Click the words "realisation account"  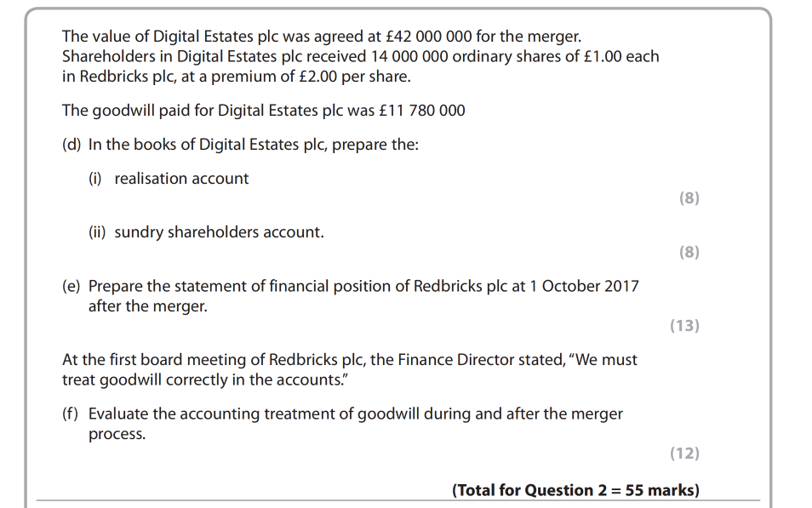[x=181, y=179]
